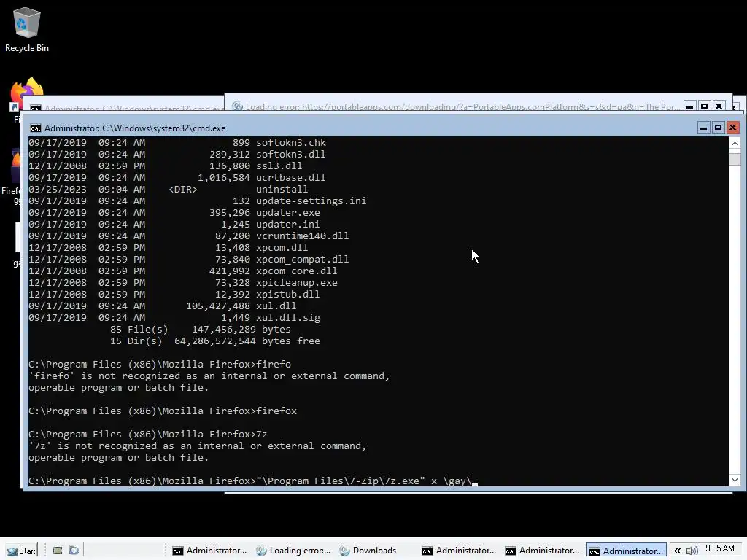The width and height of the screenshot is (747, 560).
Task: Open Server Manager quick launch icon
Action: (57, 551)
